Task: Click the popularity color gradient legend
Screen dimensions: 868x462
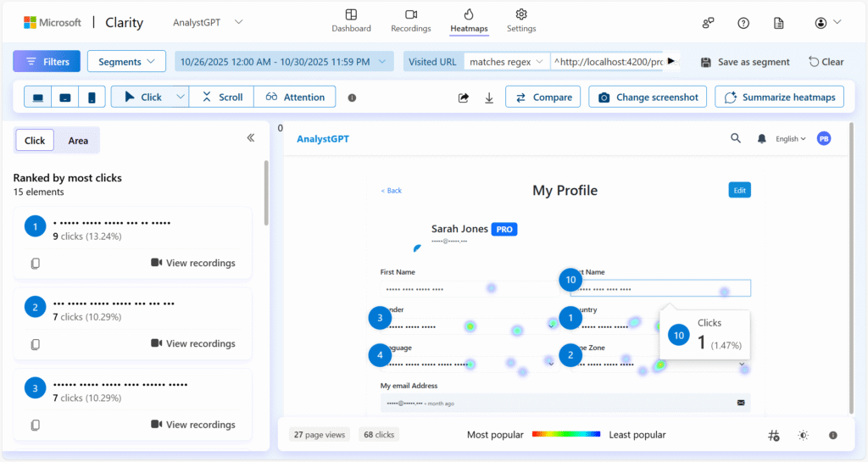Action: click(x=565, y=435)
